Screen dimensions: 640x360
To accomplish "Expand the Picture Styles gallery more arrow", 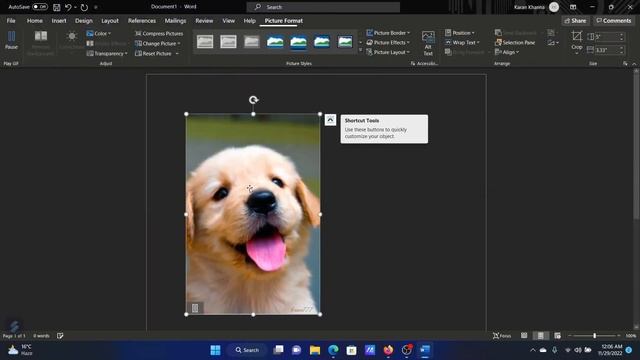I will pos(360,51).
